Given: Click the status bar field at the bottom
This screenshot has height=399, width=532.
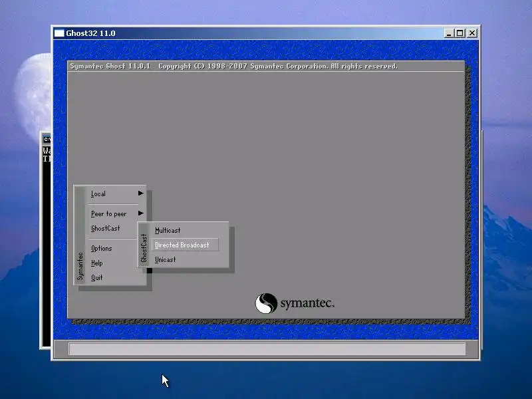Looking at the screenshot, I should click(267, 348).
